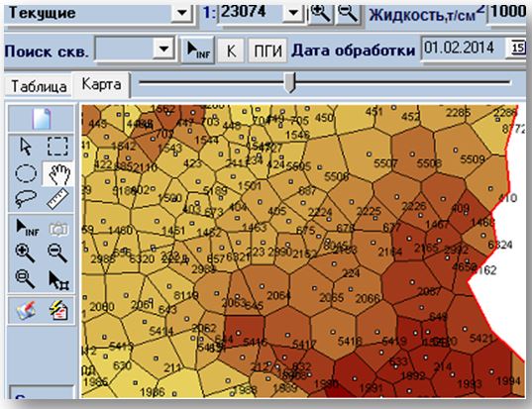Click well label 6324 on map
Screen dimensions: 532x409
[x=499, y=245]
